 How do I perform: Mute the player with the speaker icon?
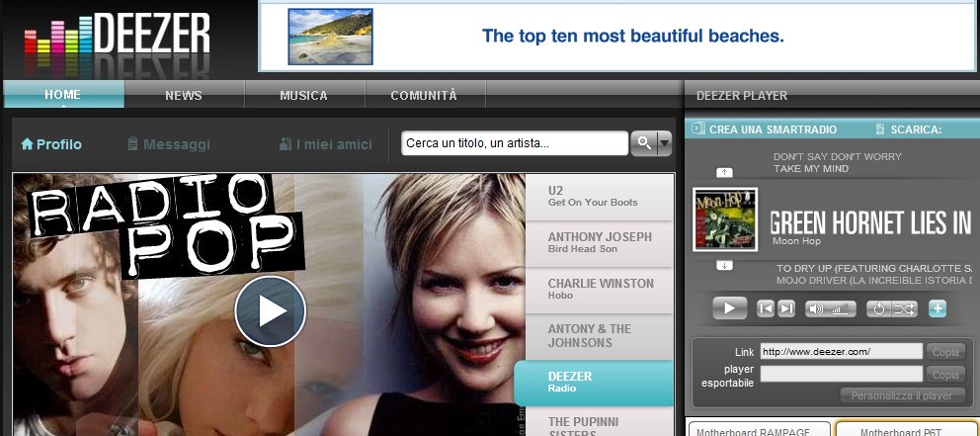(817, 309)
